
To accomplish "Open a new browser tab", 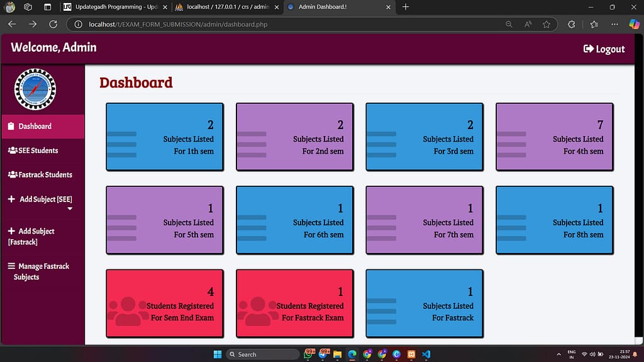I will pos(406,7).
